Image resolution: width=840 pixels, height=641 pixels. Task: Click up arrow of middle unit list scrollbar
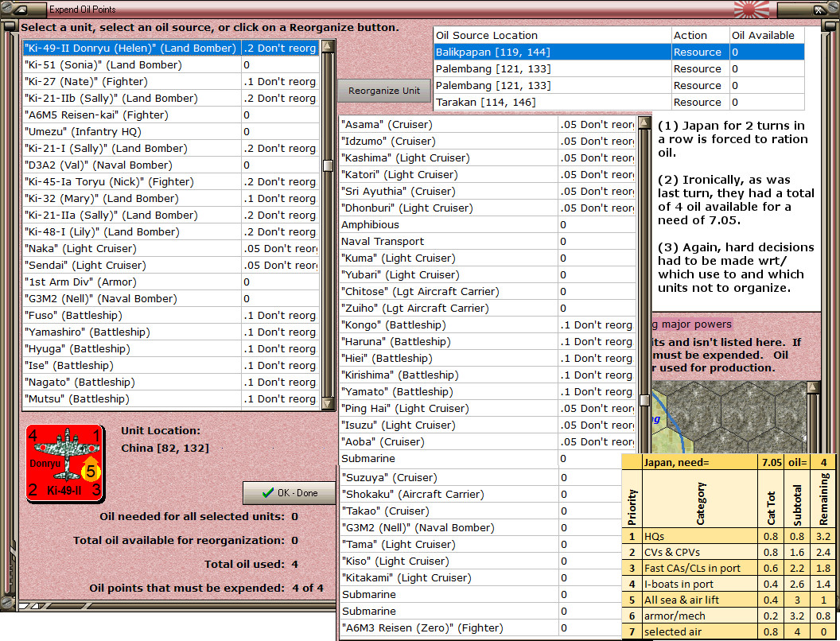coord(644,122)
